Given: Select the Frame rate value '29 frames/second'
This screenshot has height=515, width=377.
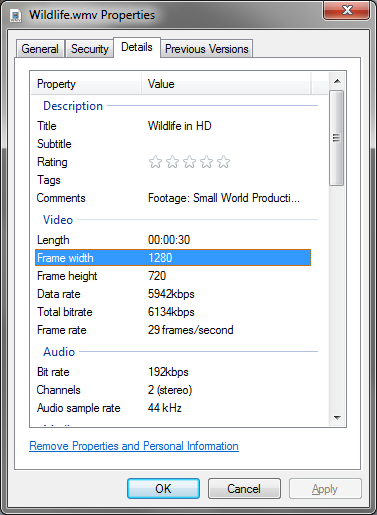Looking at the screenshot, I should click(191, 330).
